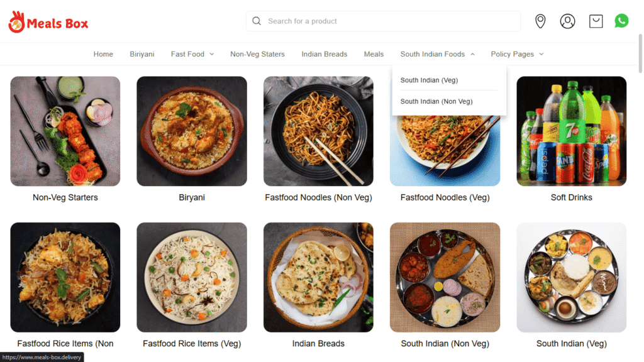Click the WhatsApp chat icon
Image resolution: width=644 pixels, height=362 pixels.
tap(621, 21)
